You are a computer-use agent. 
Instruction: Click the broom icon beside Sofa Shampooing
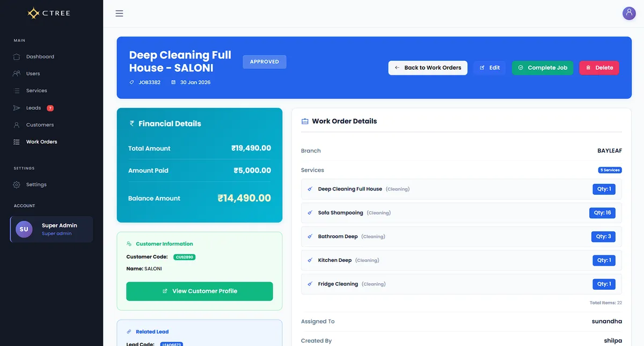point(310,213)
